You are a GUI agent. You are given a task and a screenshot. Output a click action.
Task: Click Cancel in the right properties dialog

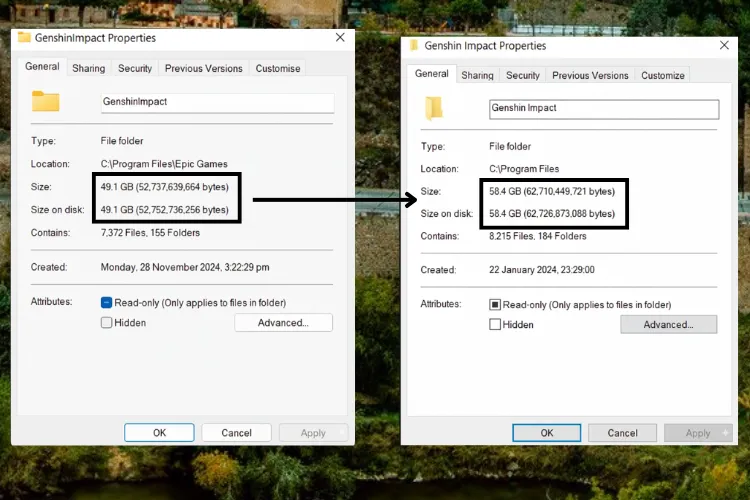[x=622, y=433]
